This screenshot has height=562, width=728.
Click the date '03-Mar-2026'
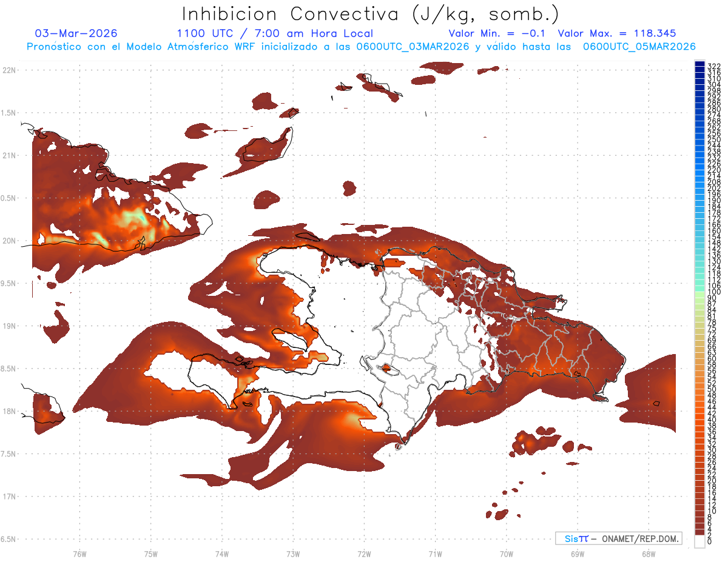point(76,33)
